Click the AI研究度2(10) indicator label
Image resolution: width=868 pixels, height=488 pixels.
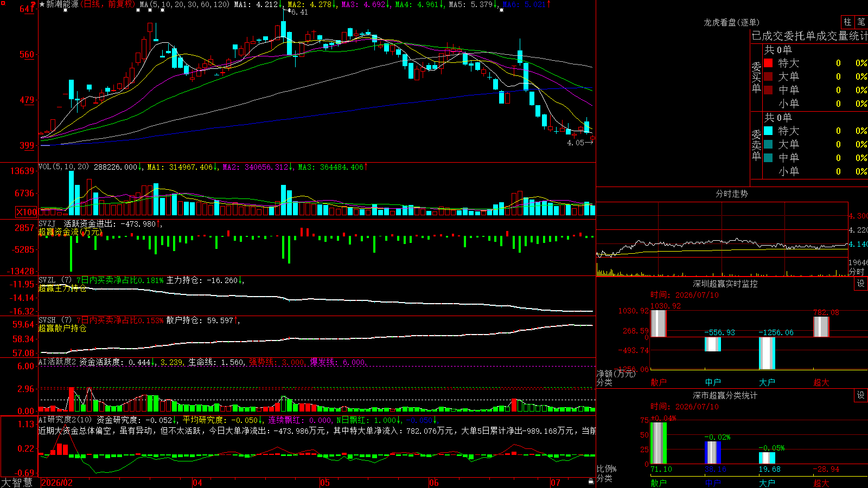[x=65, y=420]
